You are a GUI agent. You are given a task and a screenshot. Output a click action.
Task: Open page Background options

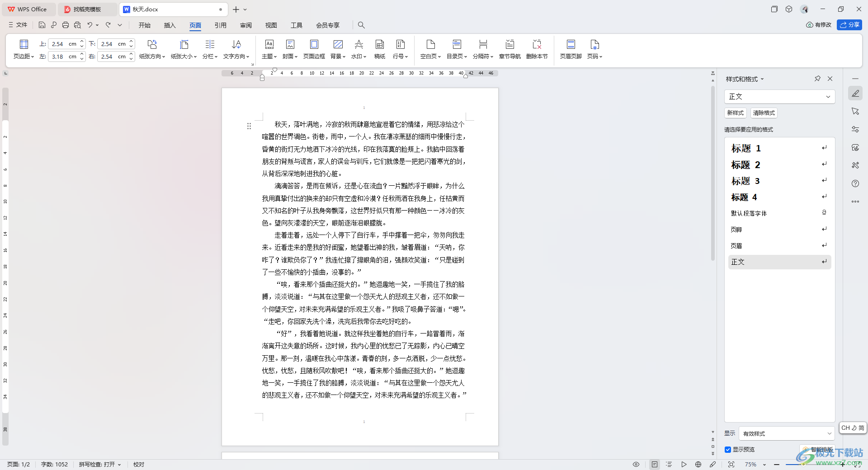coord(338,49)
